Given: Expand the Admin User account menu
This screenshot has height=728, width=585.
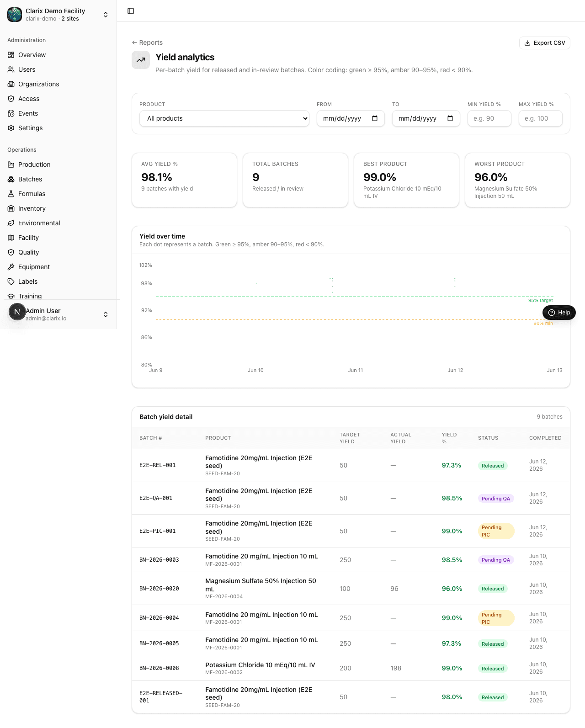Looking at the screenshot, I should [58, 314].
